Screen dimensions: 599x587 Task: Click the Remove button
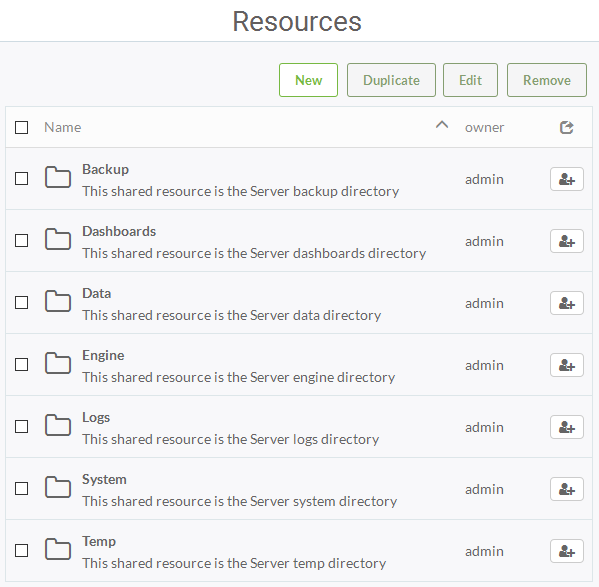pos(547,80)
